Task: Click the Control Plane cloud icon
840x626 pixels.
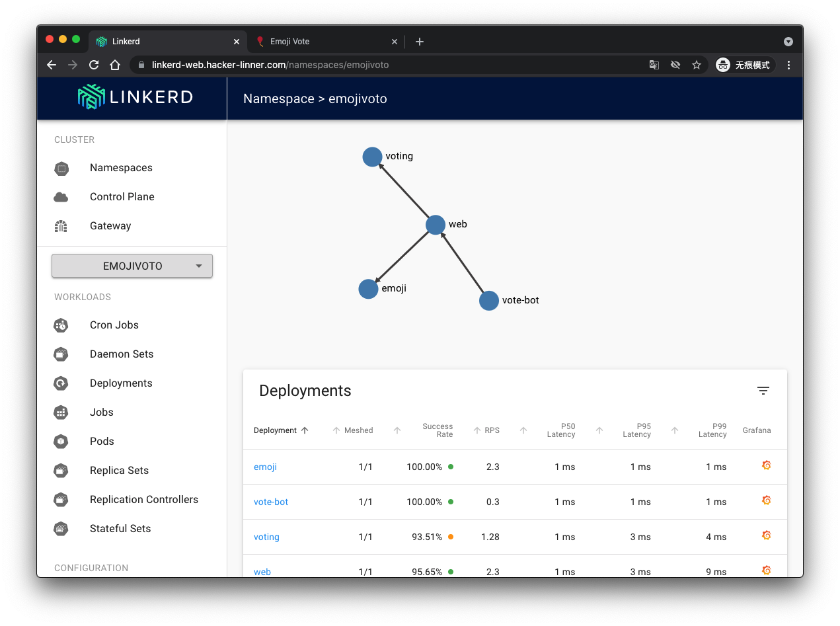Action: [x=61, y=197]
